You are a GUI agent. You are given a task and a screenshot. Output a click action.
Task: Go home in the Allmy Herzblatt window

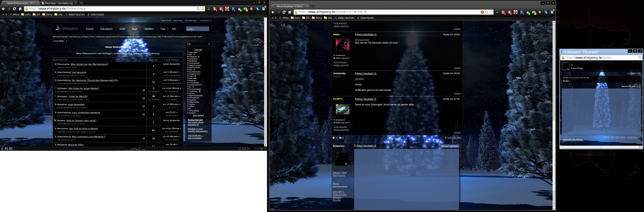pos(290,12)
